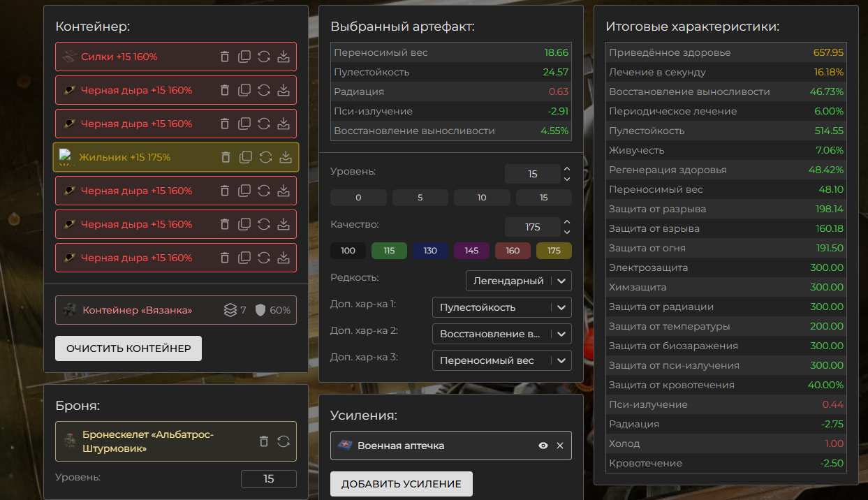The height and width of the screenshot is (500, 868).
Task: Open Доп. хар-ка 3 dropdown with Переносимый вес
Action: point(501,360)
